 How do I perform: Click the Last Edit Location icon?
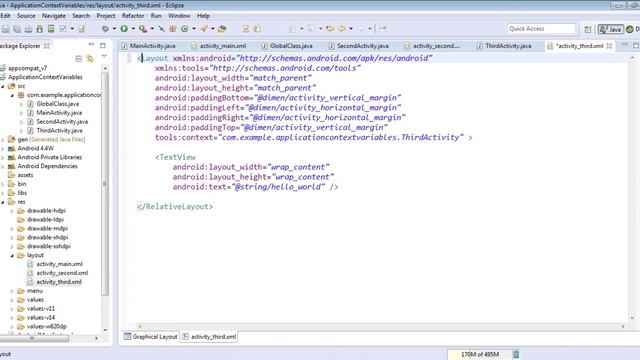[x=330, y=29]
